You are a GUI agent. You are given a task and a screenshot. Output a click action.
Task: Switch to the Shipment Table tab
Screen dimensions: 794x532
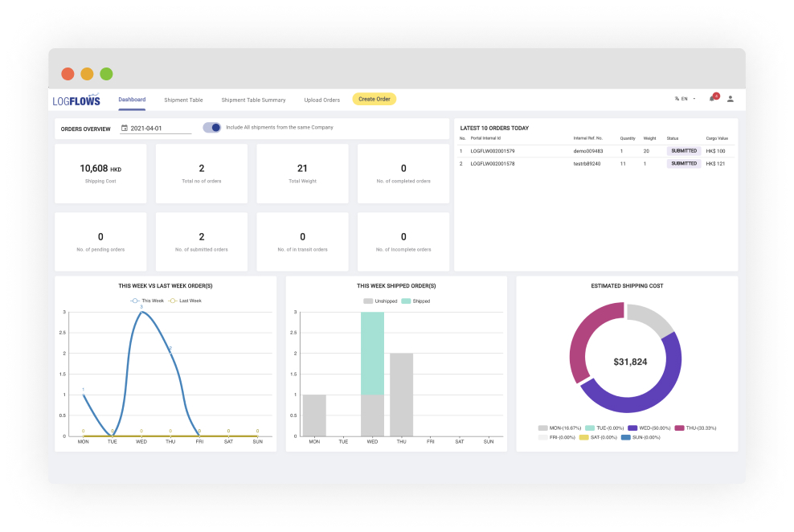point(183,100)
